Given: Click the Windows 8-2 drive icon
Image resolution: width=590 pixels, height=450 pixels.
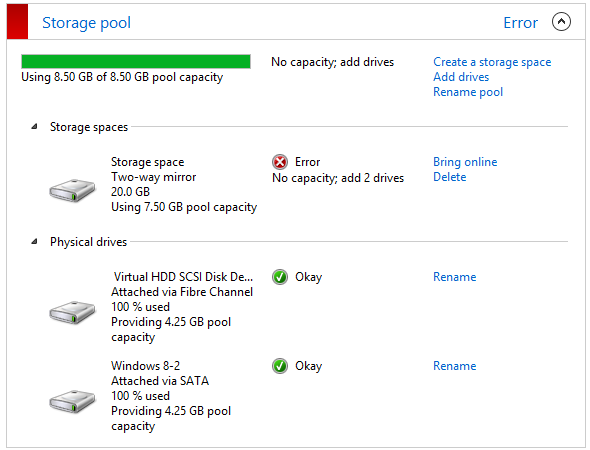Looking at the screenshot, I should tap(72, 401).
